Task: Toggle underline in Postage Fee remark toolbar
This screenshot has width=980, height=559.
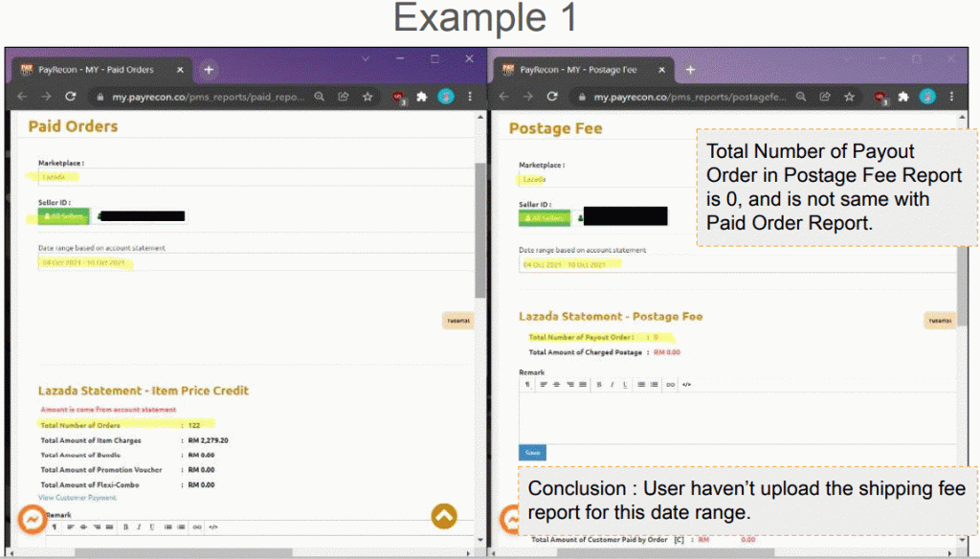Action: pyautogui.click(x=625, y=385)
